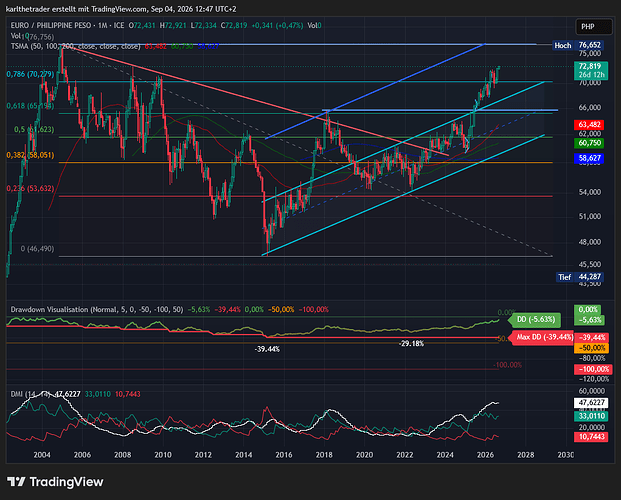The width and height of the screenshot is (621, 500).
Task: Click the 2028 label on the time axis
Action: pyautogui.click(x=526, y=455)
